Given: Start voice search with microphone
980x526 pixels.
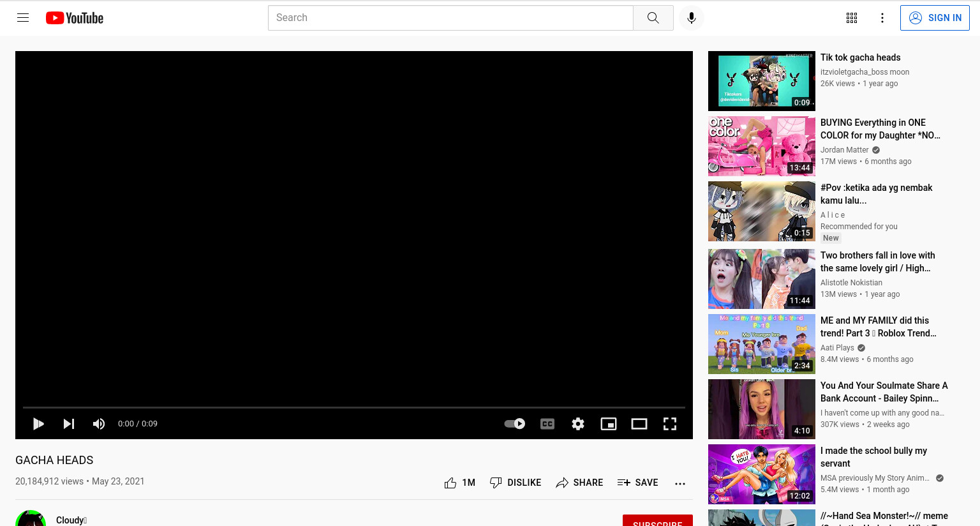Looking at the screenshot, I should click(x=692, y=18).
